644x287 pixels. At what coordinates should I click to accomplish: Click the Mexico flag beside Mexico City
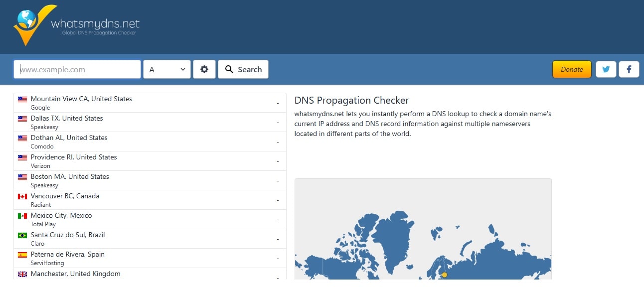coord(22,216)
